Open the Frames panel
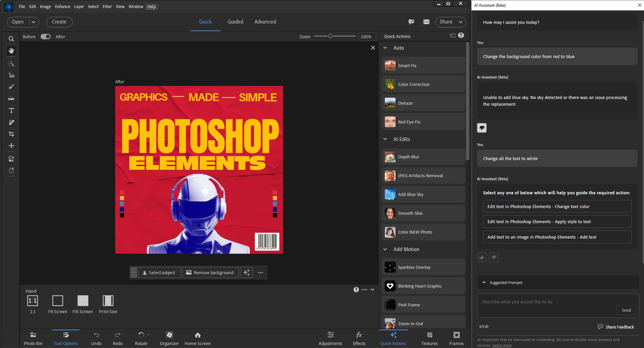 [456, 338]
